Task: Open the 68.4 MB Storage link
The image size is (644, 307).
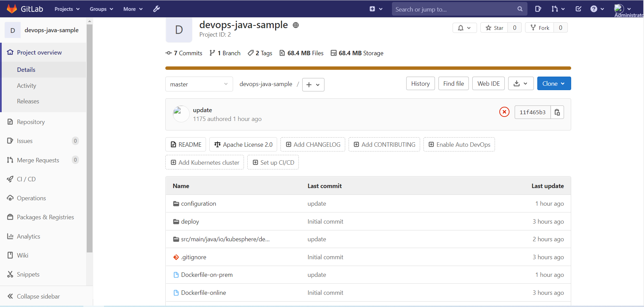Action: tap(357, 53)
